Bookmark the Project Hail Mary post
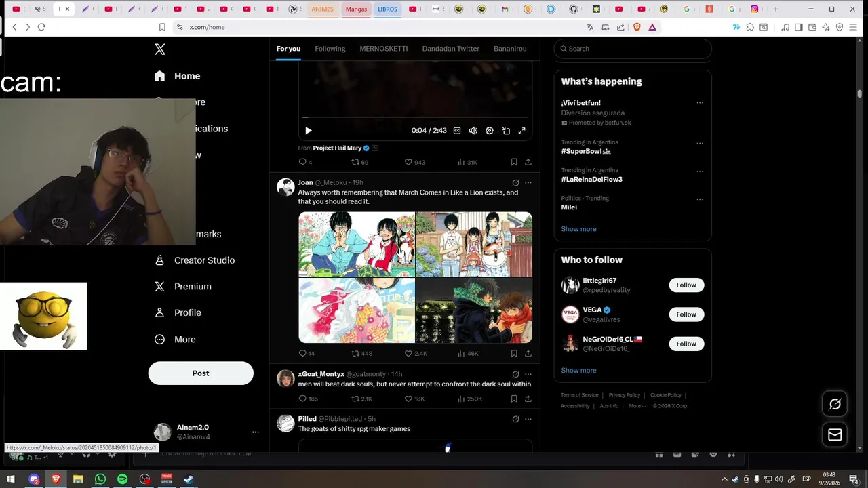This screenshot has height=488, width=868. pos(514,162)
